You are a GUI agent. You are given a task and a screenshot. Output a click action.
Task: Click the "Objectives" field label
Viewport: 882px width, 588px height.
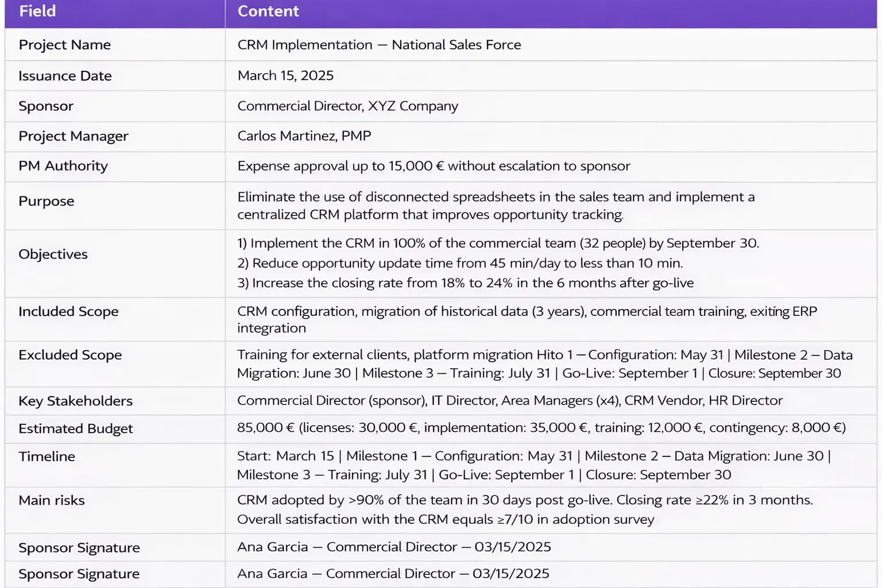53,254
